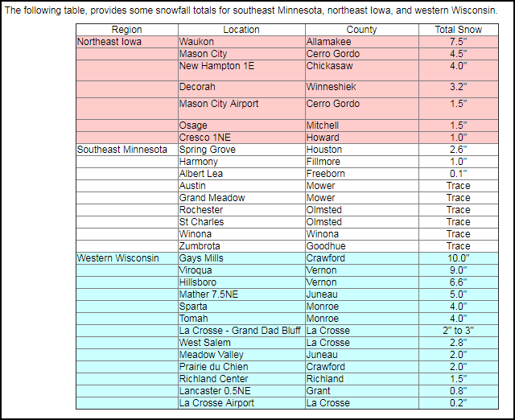Click the Grant county cell

click(361, 391)
